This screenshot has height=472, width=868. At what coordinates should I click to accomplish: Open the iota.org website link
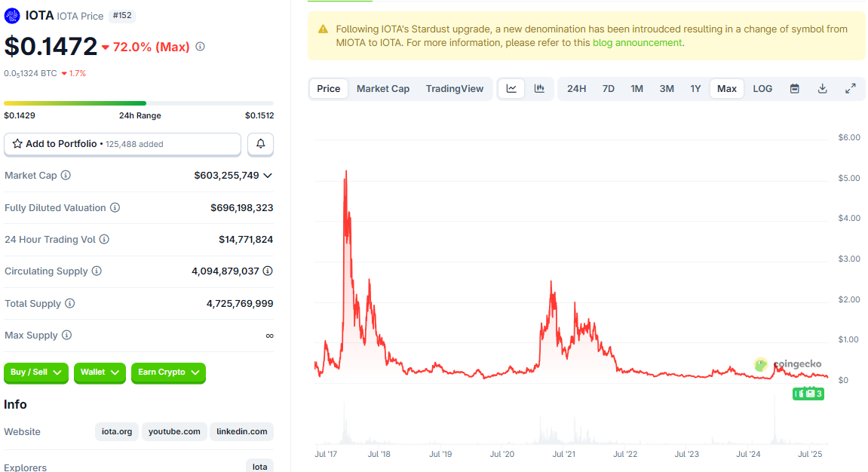[x=117, y=432]
